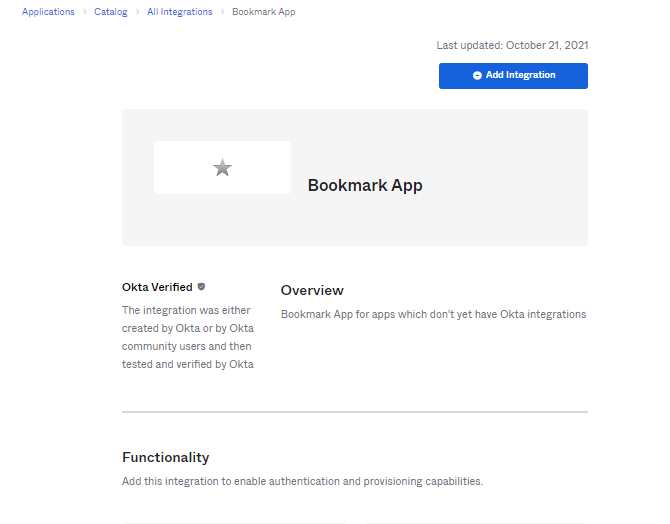Click the chevron after All Integrations breadcrumb
This screenshot has width=670, height=524.
tap(222, 12)
